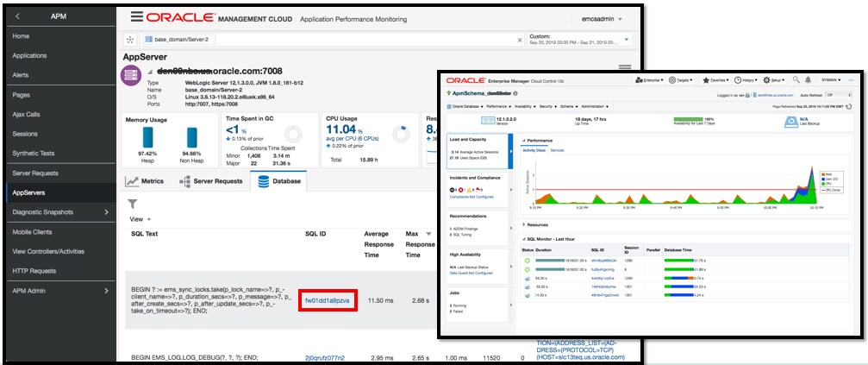Open the topology icon left of entity selector

[130, 40]
